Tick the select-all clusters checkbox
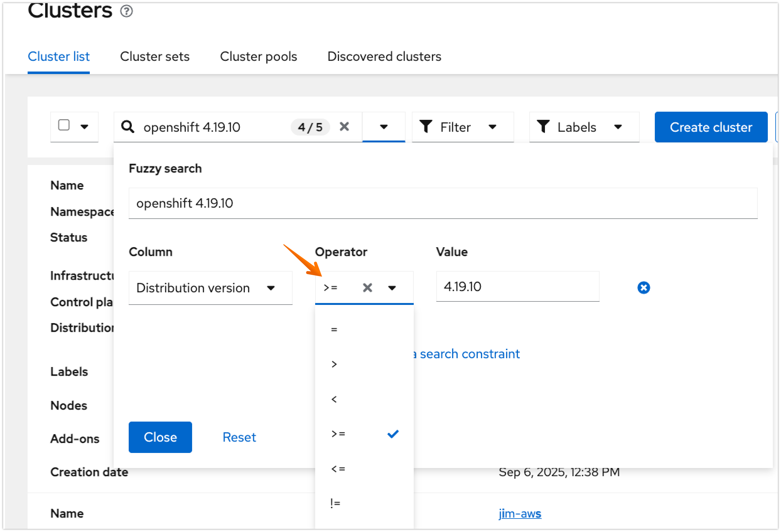 (x=64, y=125)
